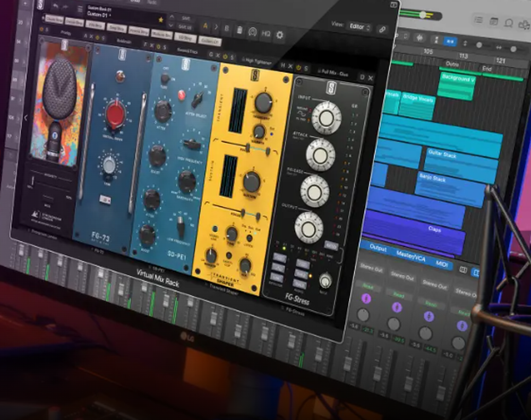
Task: Click the undo arrow in the rack toolbar
Action: (56, 6)
